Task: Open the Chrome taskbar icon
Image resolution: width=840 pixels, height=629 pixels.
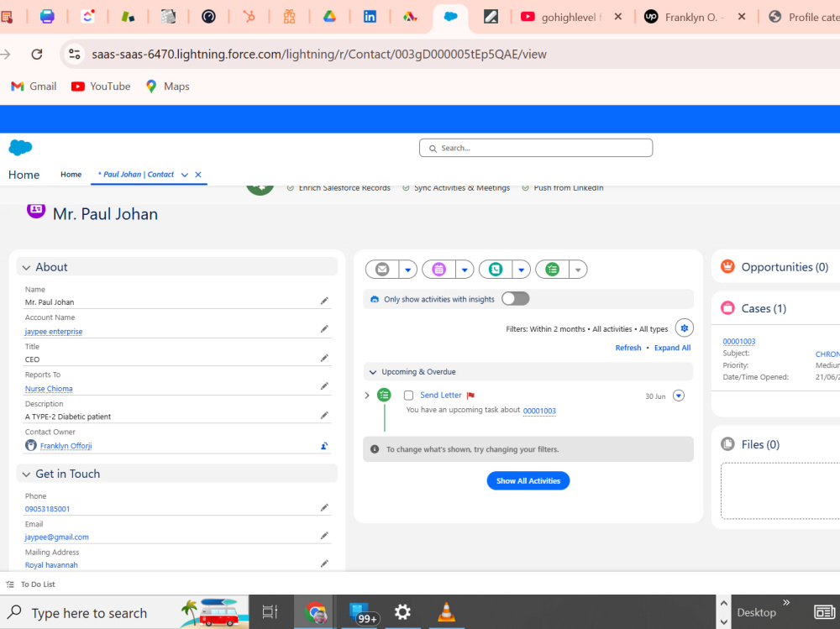Action: [315, 612]
